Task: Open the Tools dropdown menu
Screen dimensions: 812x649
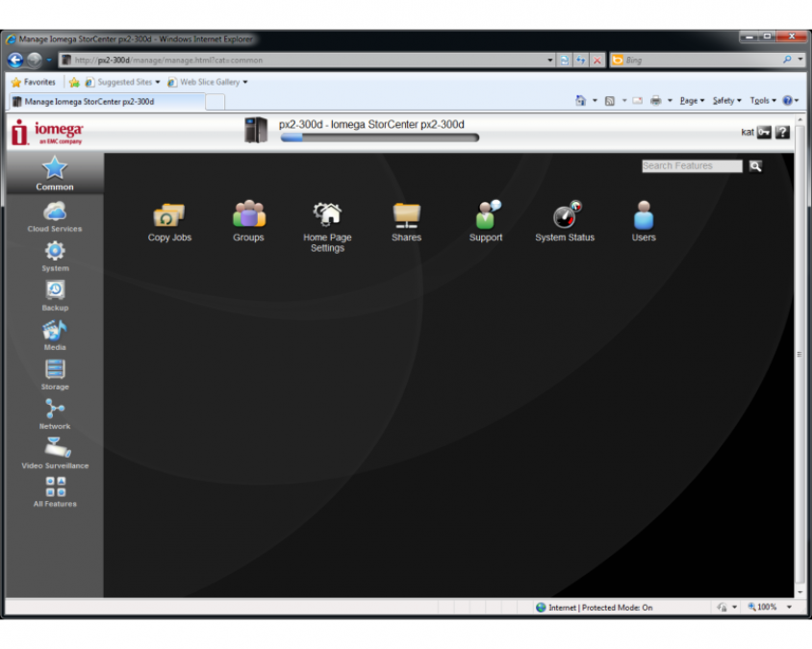Action: [x=762, y=101]
